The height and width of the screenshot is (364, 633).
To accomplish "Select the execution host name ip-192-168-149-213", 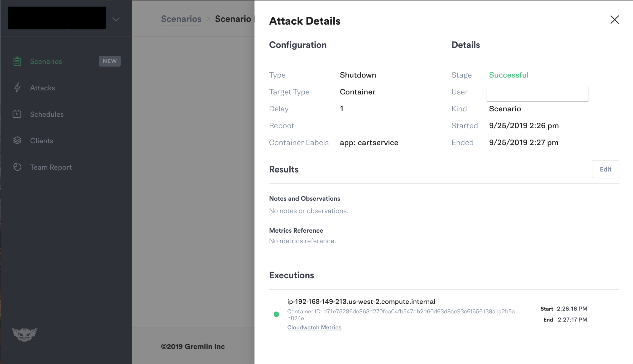I will pyautogui.click(x=361, y=301).
